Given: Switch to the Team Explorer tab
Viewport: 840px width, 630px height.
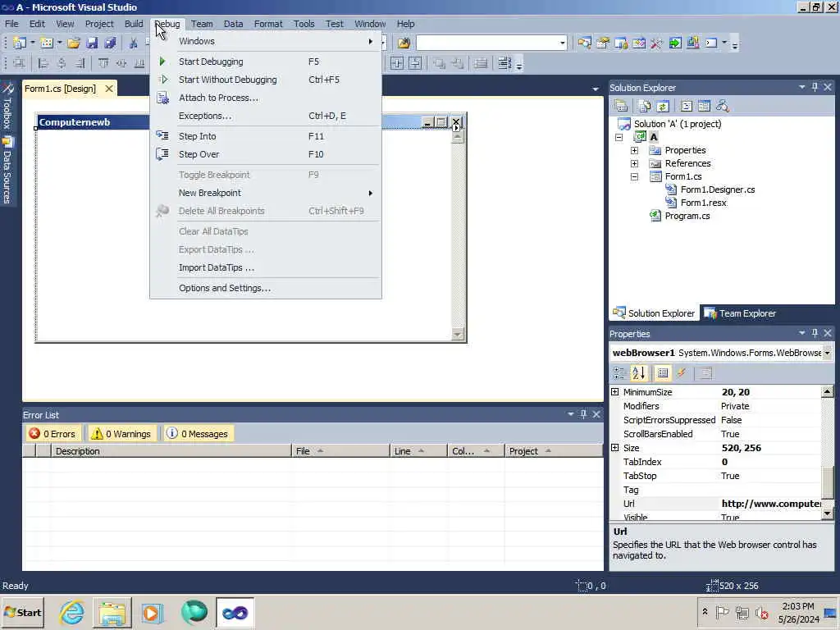Looking at the screenshot, I should pos(740,313).
